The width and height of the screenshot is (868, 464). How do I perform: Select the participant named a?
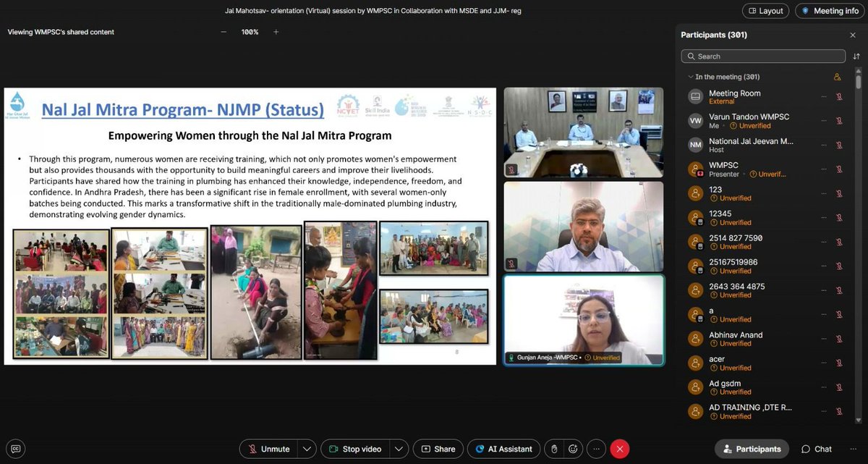pyautogui.click(x=767, y=315)
